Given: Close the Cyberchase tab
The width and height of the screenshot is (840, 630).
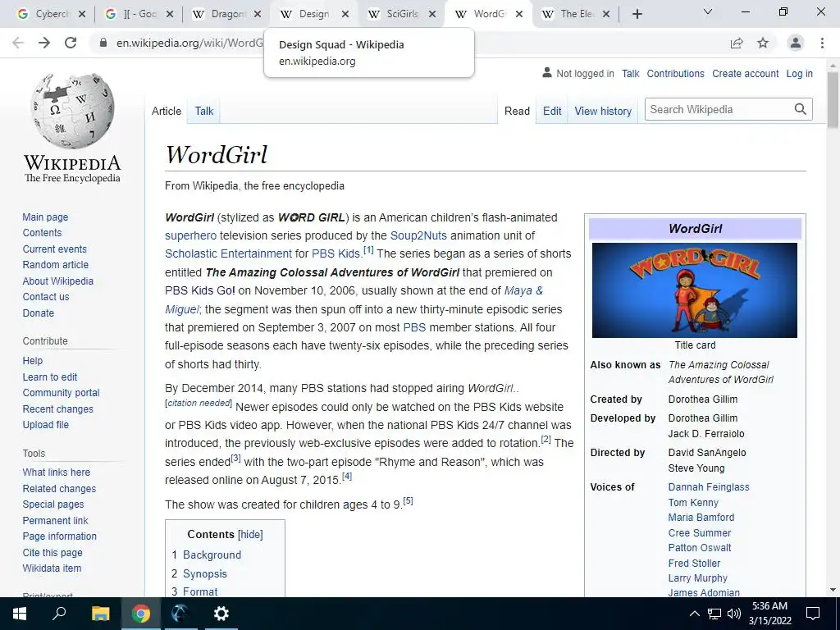Looking at the screenshot, I should click(x=82, y=15).
